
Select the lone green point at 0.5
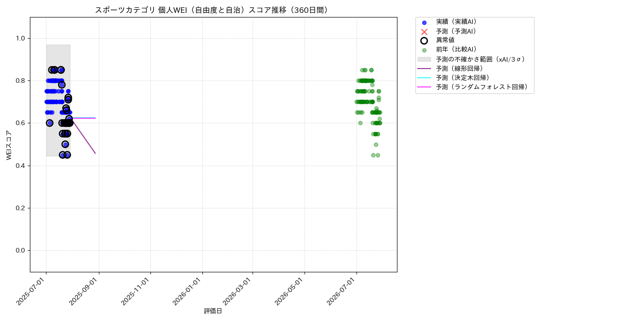pos(376,144)
